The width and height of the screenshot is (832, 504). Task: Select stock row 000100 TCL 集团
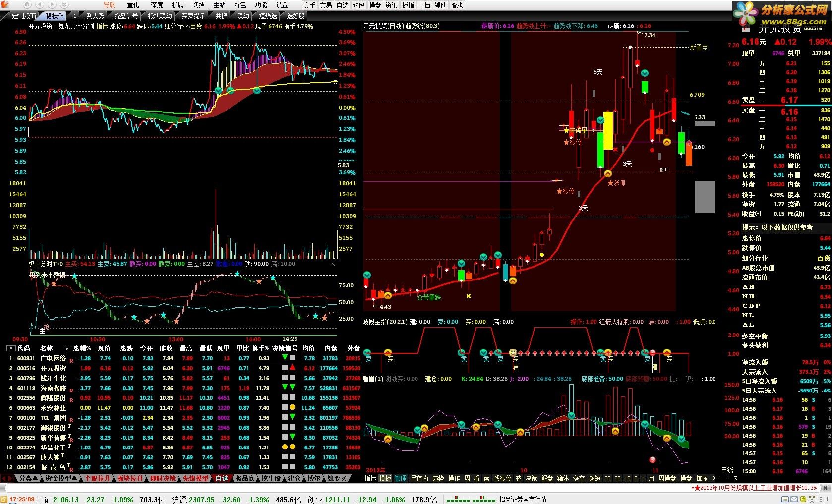coord(184,418)
